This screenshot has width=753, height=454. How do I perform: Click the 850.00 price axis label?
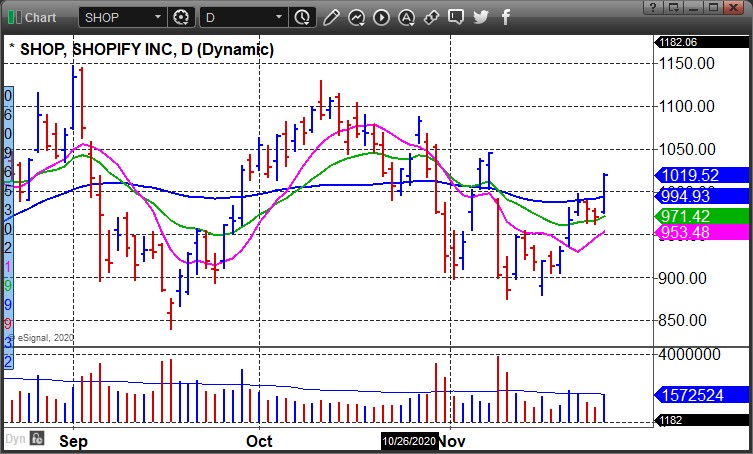tap(682, 320)
